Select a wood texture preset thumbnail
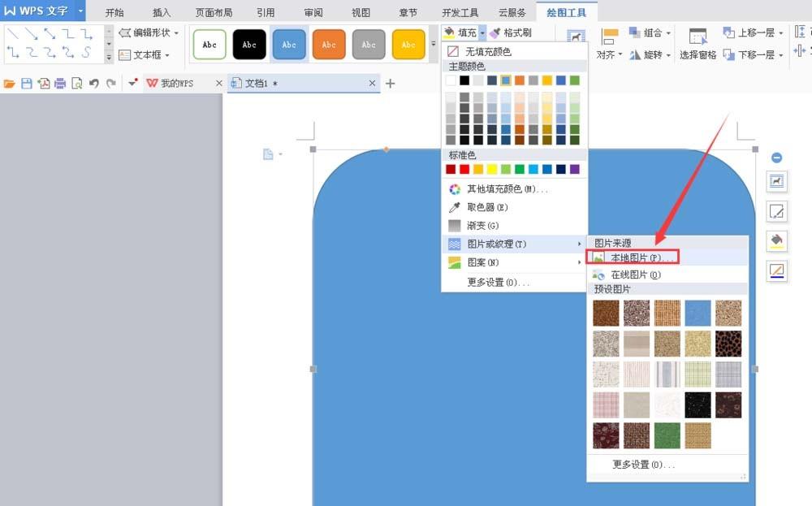Image resolution: width=812 pixels, height=506 pixels. [605, 312]
